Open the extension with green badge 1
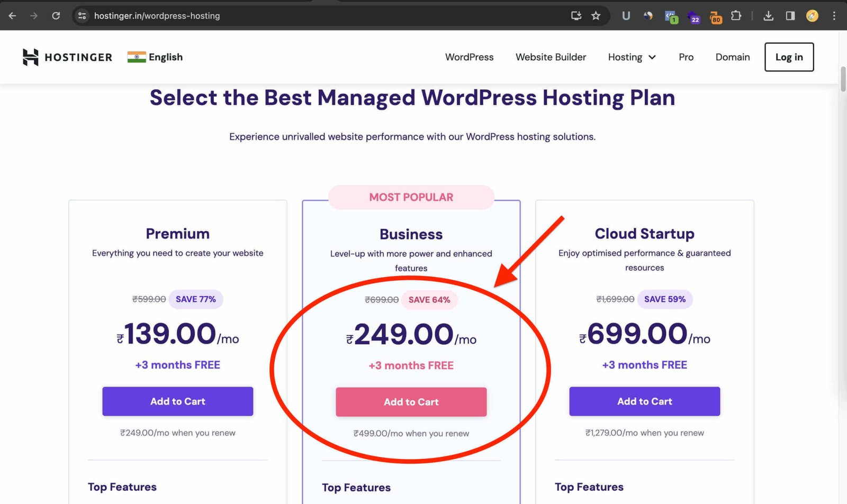The height and width of the screenshot is (504, 847). [671, 17]
